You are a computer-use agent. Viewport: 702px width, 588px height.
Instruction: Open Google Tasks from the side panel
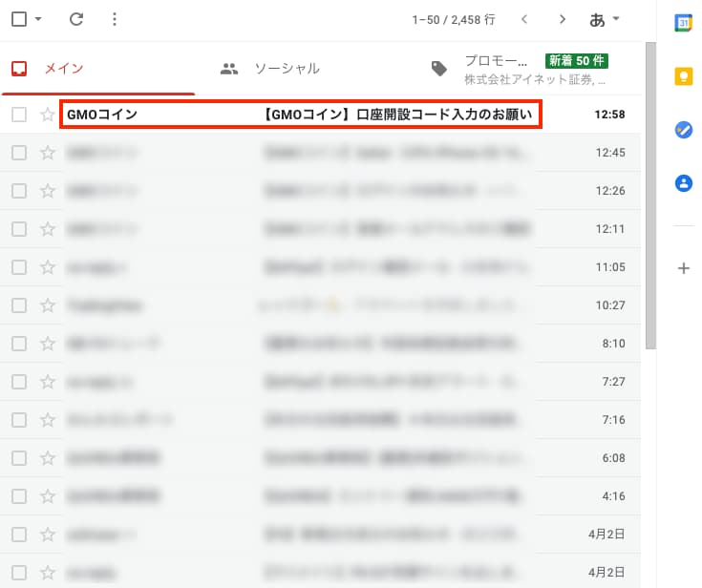pos(683,130)
